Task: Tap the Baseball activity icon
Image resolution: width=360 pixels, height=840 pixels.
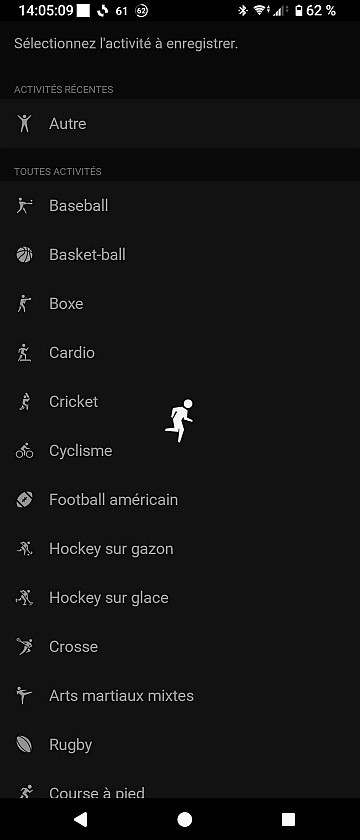Action: (x=24, y=206)
